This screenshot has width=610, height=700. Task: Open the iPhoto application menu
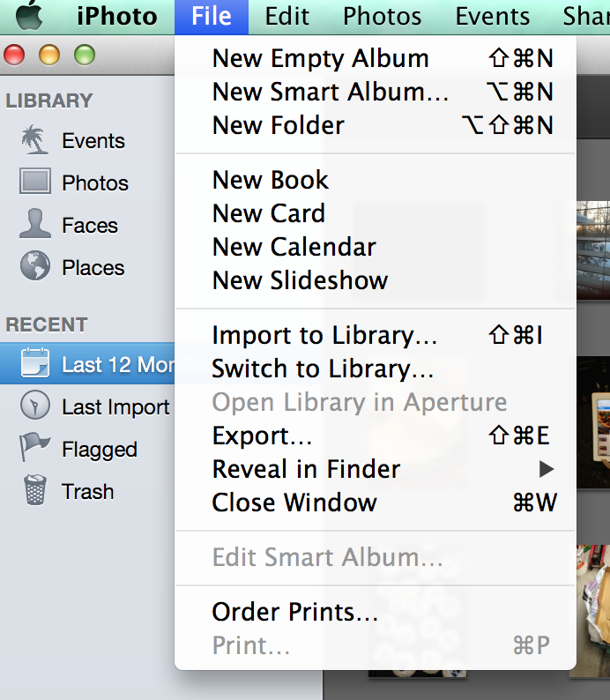pos(117,17)
